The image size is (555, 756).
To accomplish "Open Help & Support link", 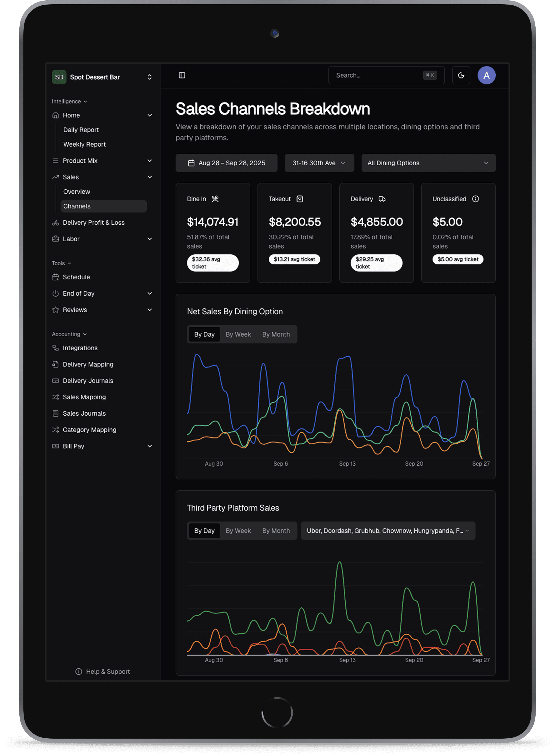I will point(103,671).
